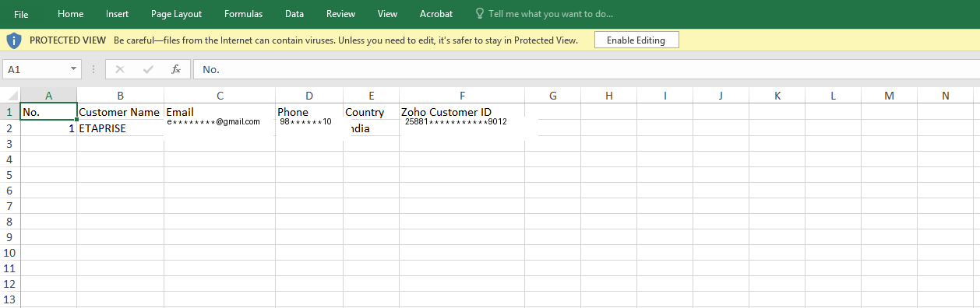
Task: Click the Tell me lightbulb icon
Action: pyautogui.click(x=480, y=14)
